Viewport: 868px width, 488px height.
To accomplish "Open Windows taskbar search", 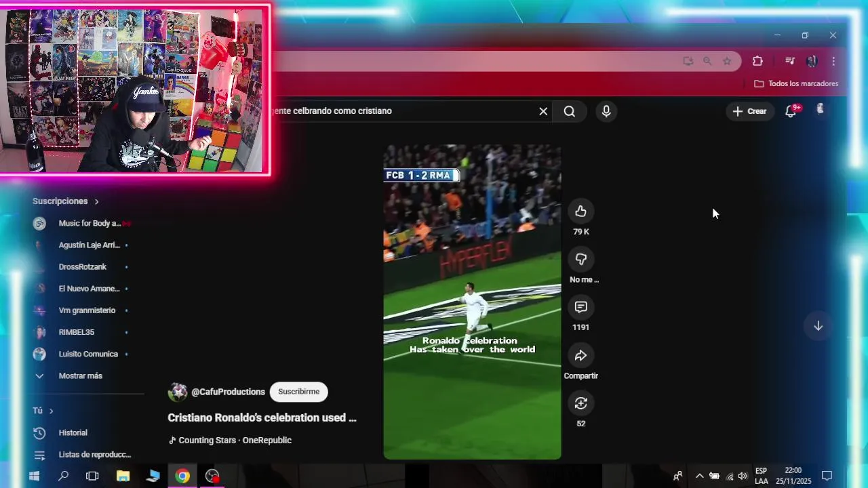I will [63, 476].
